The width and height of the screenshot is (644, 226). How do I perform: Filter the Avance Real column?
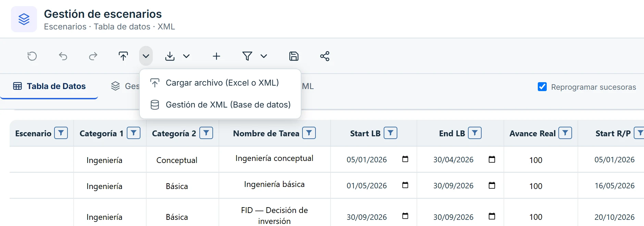click(x=565, y=133)
